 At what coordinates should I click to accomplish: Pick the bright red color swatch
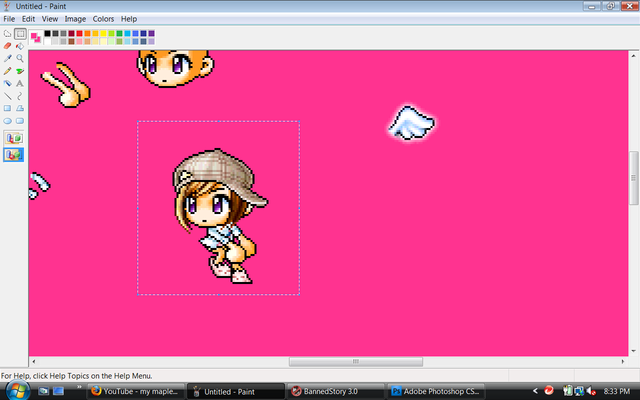80,33
